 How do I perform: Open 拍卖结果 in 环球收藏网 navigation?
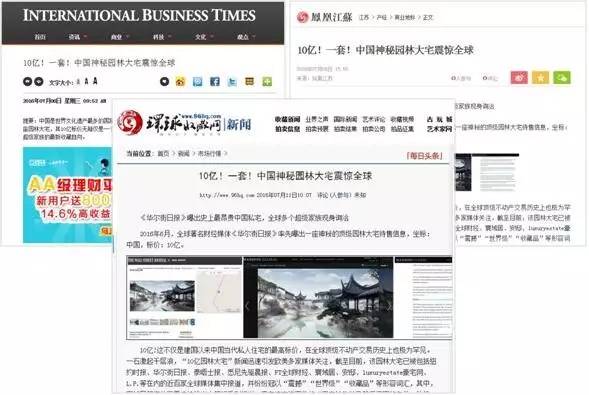[345, 129]
